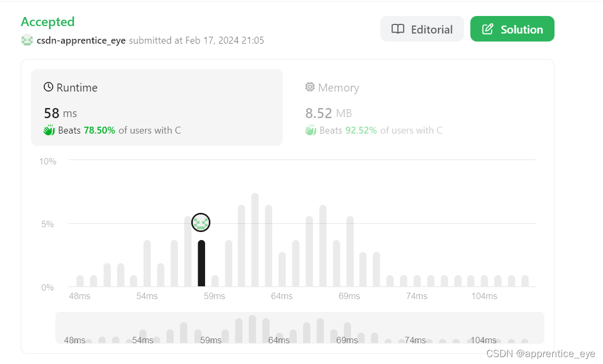The height and width of the screenshot is (364, 603).
Task: Click the submission date Feb 17, 2024 21:05
Action: pos(225,40)
